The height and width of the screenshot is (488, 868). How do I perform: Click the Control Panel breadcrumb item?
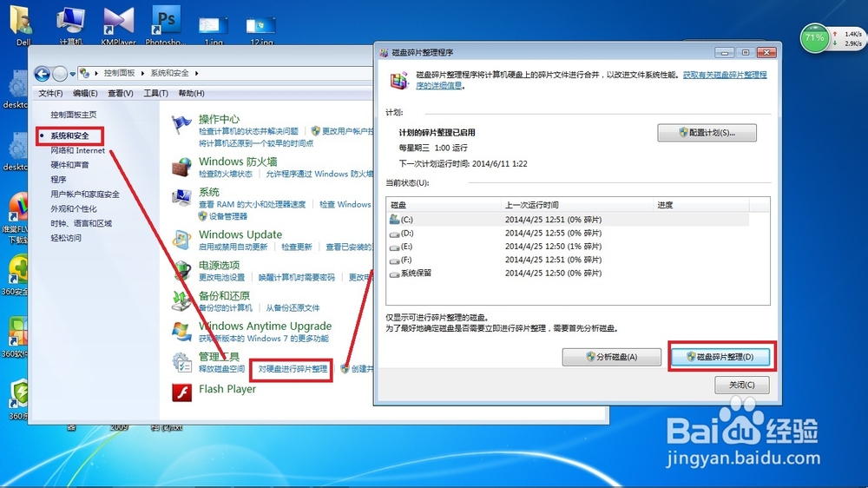pyautogui.click(x=119, y=73)
